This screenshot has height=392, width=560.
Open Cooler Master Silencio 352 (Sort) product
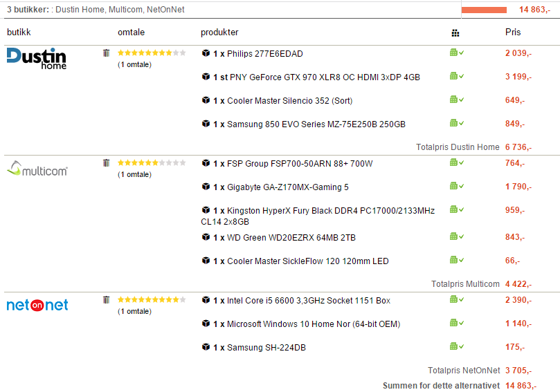(x=289, y=101)
